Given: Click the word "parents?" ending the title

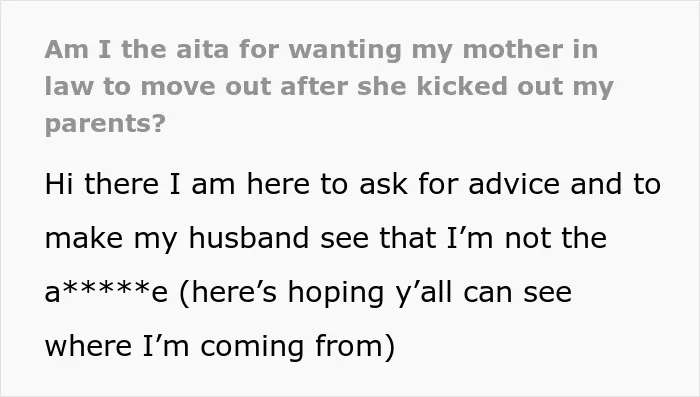Looking at the screenshot, I should (x=105, y=124).
